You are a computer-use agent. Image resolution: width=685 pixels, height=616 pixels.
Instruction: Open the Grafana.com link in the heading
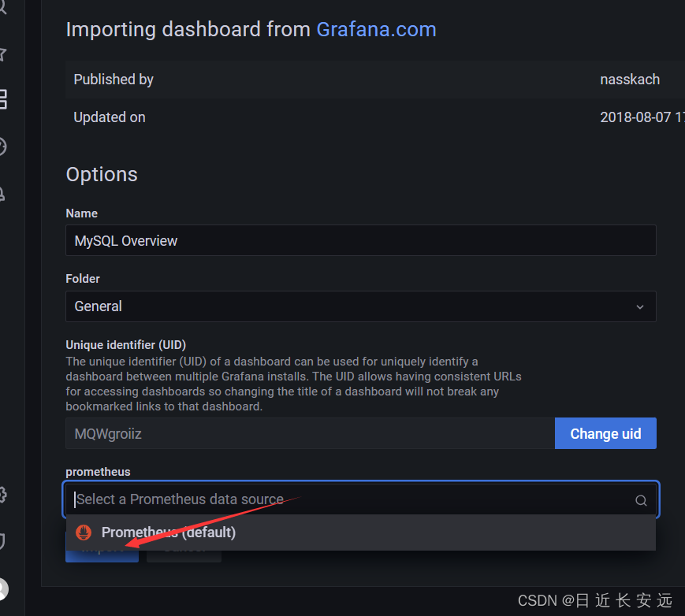coord(376,30)
